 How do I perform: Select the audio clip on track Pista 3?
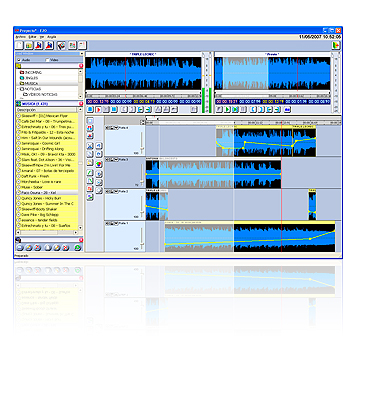(x=213, y=174)
